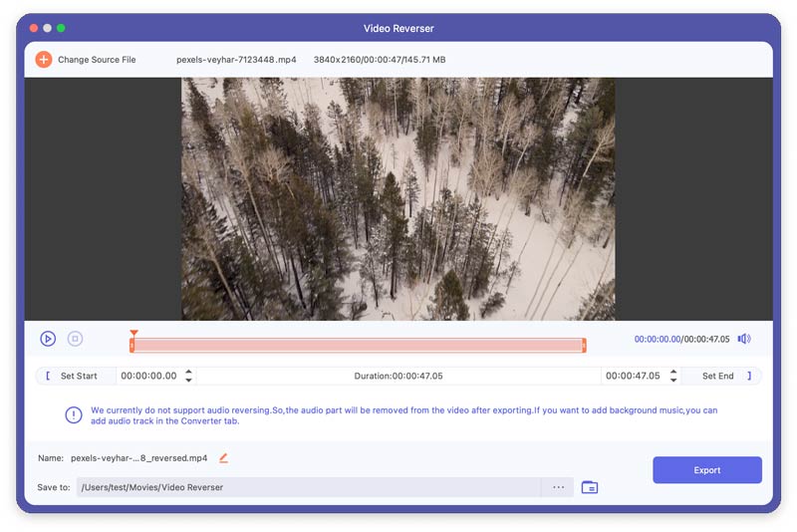Viewport: 797px width, 532px height.
Task: Click the right trim handle on timeline
Action: point(584,346)
